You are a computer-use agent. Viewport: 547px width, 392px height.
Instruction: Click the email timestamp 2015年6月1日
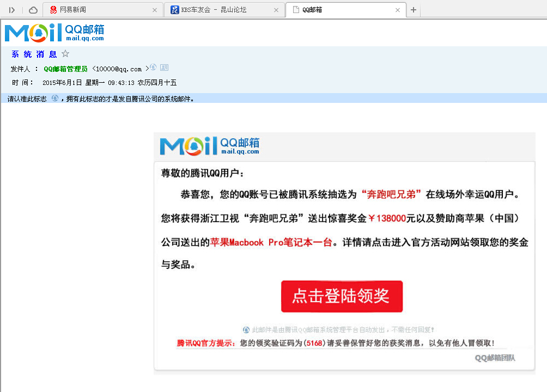click(x=62, y=83)
